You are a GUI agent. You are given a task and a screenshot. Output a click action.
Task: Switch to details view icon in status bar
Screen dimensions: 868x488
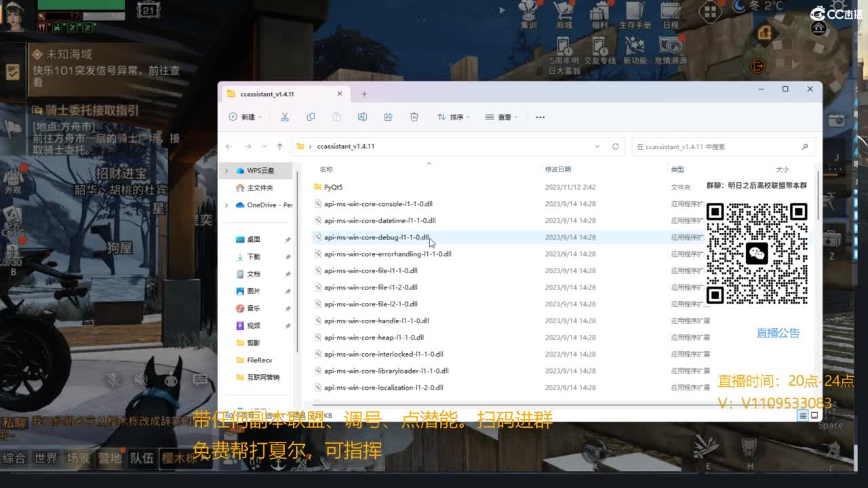click(803, 415)
